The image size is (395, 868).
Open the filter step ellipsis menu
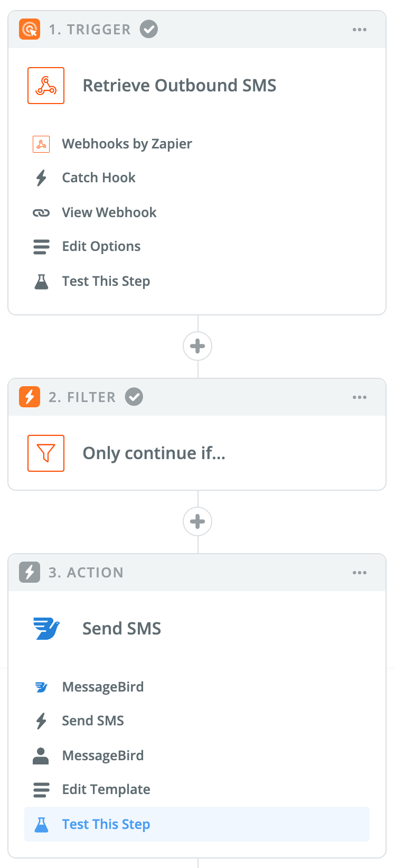[360, 397]
